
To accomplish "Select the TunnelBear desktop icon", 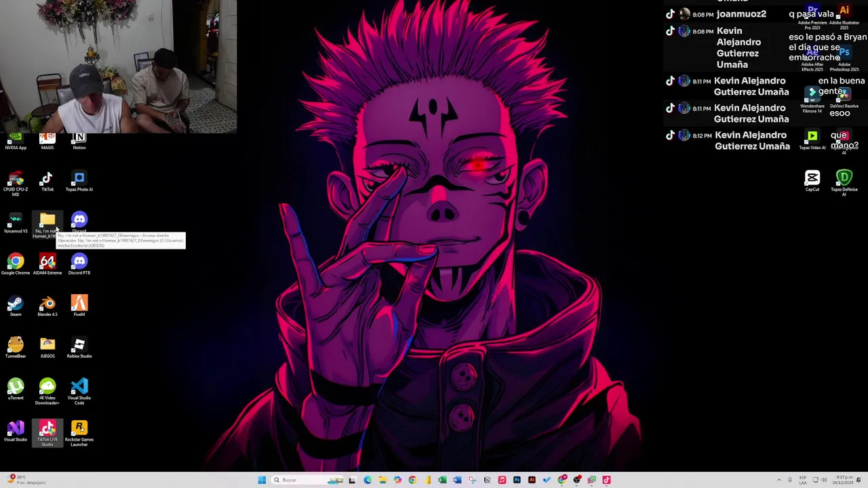I will [x=16, y=348].
